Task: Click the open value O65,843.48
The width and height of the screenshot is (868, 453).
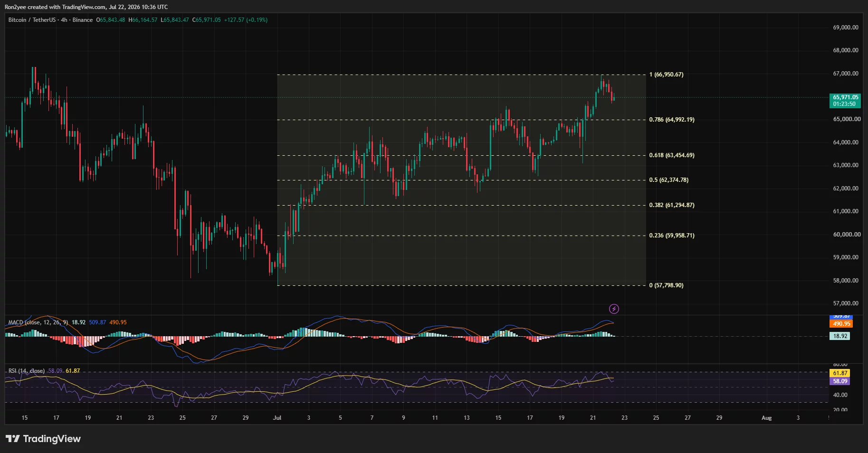Action: [111, 20]
